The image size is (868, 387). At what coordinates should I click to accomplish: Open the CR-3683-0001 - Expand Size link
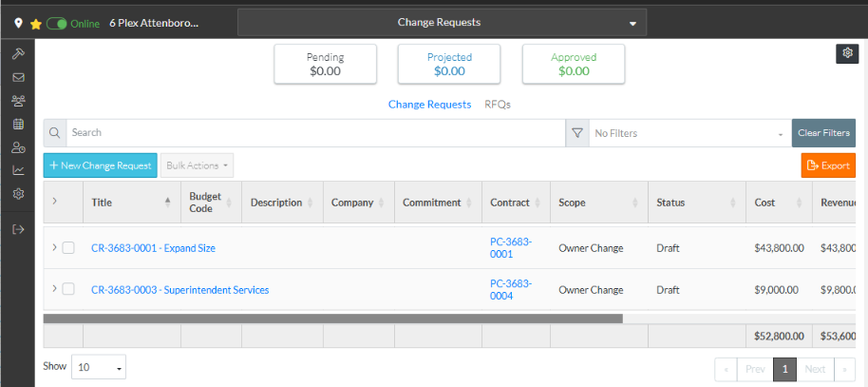pos(153,248)
